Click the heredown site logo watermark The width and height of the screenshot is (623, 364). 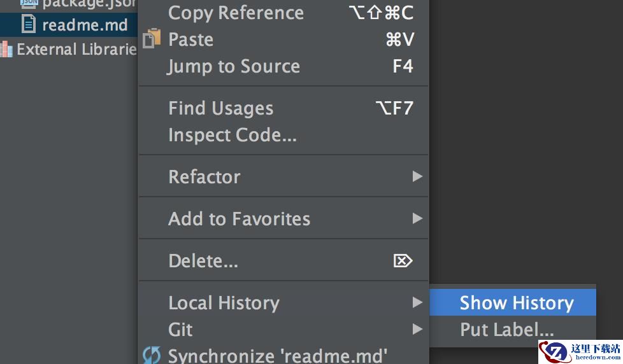[580, 352]
